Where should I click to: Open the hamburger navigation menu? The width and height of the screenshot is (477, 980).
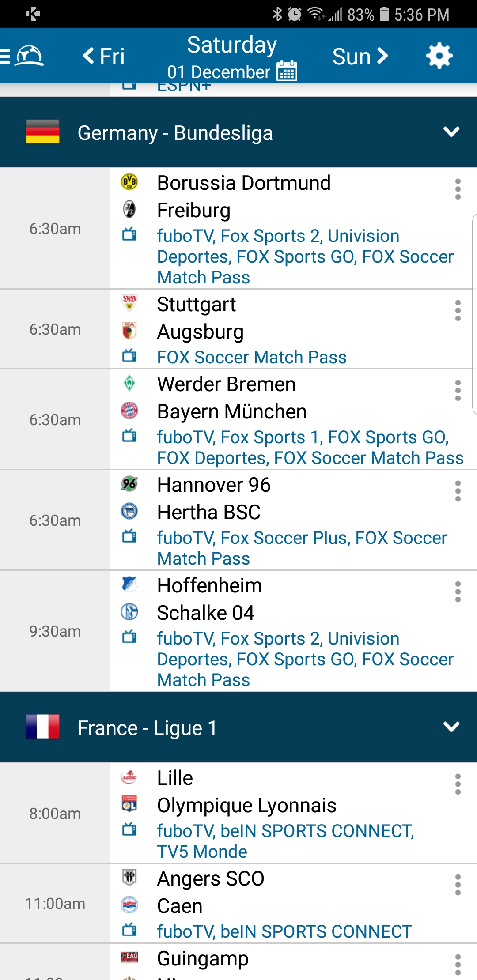tap(6, 56)
